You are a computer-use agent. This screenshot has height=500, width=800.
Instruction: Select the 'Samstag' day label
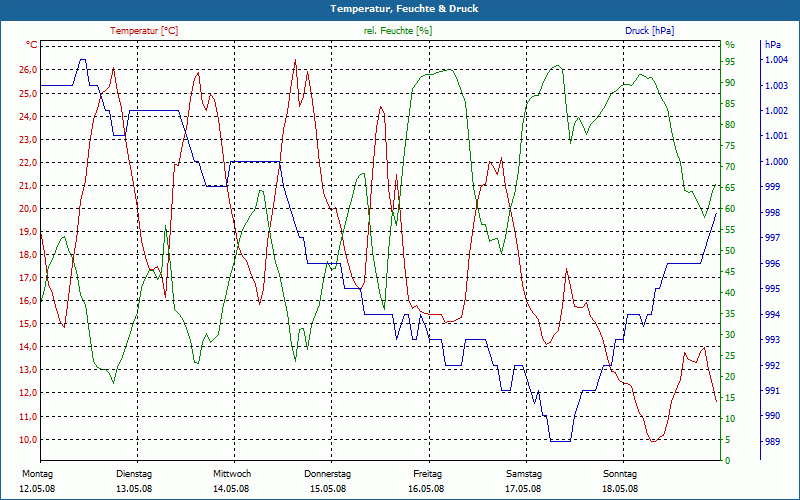[524, 474]
